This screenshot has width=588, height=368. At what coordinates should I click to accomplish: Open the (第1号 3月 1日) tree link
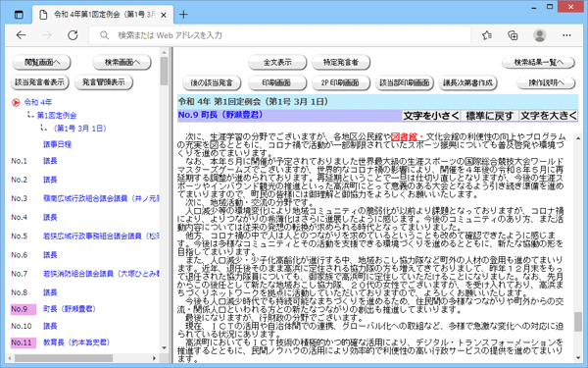79,129
